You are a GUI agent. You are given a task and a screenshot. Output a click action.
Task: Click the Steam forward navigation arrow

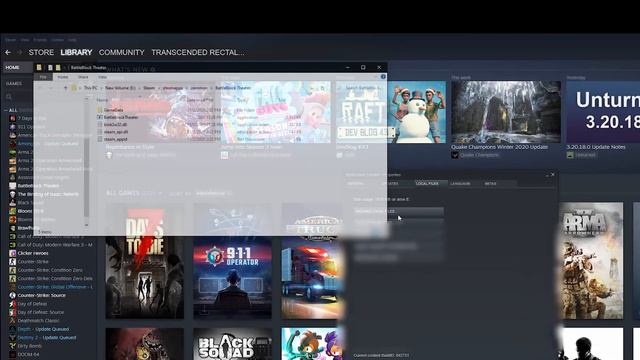(19, 52)
